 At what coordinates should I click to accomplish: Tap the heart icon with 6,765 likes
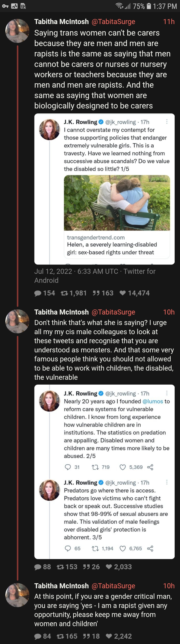tap(123, 549)
